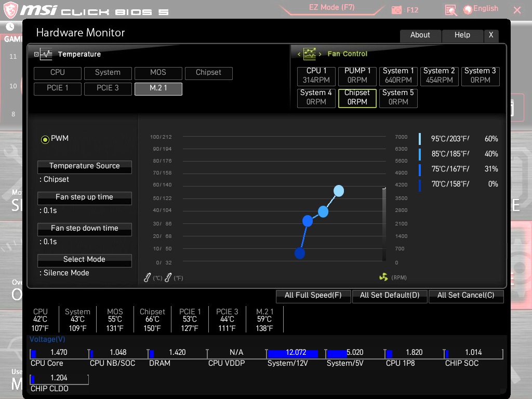Click the green fan RPM icon
Screen dimensions: 532x399
pos(383,277)
